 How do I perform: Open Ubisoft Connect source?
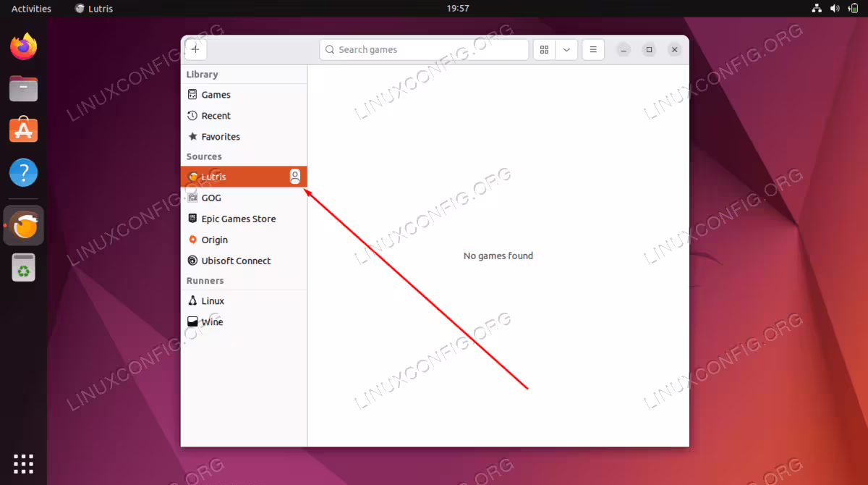[244, 261]
